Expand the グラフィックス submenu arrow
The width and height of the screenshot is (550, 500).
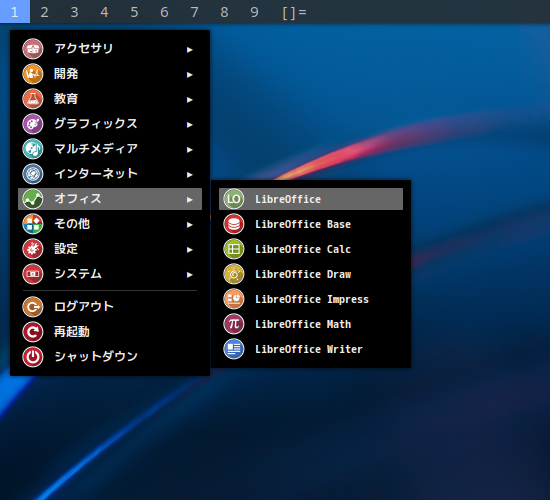coord(189,125)
